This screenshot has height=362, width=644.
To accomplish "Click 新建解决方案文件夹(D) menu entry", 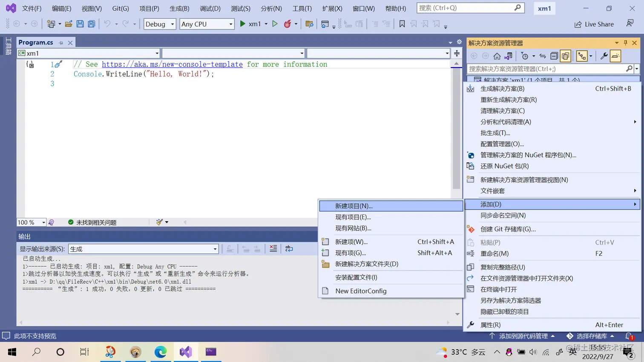I will 391,264.
